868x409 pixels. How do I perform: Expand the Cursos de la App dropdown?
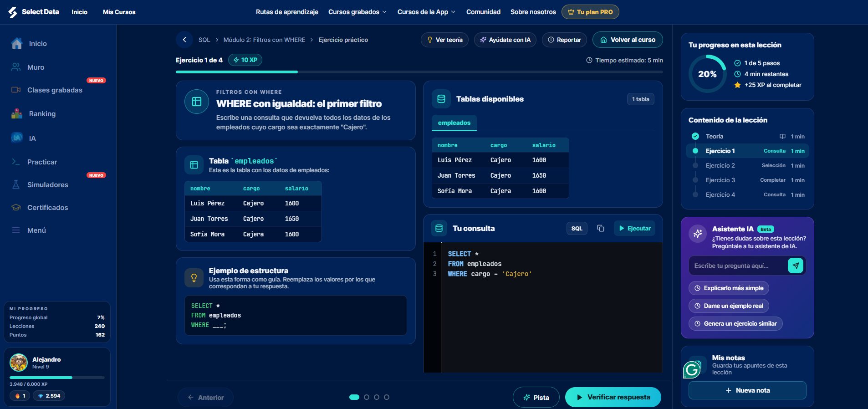point(426,12)
